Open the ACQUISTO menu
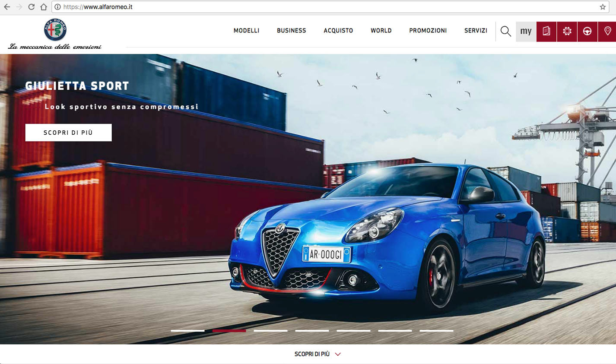 pos(338,31)
